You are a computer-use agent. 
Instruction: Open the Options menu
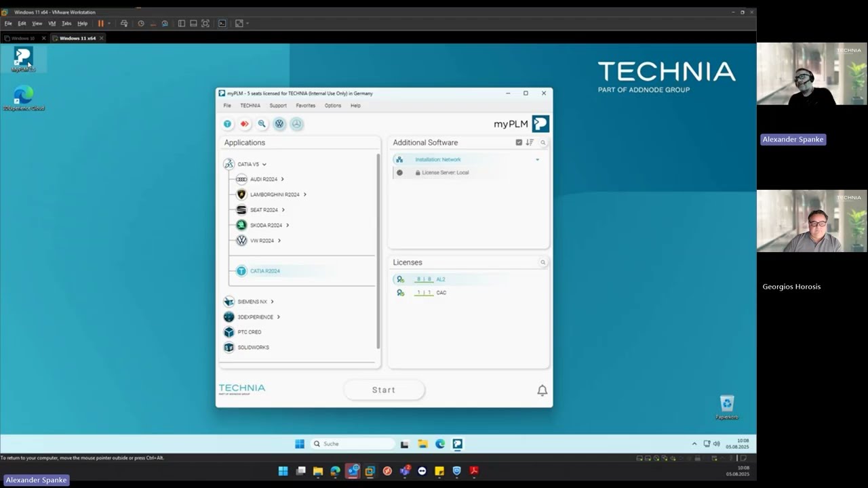pyautogui.click(x=333, y=106)
